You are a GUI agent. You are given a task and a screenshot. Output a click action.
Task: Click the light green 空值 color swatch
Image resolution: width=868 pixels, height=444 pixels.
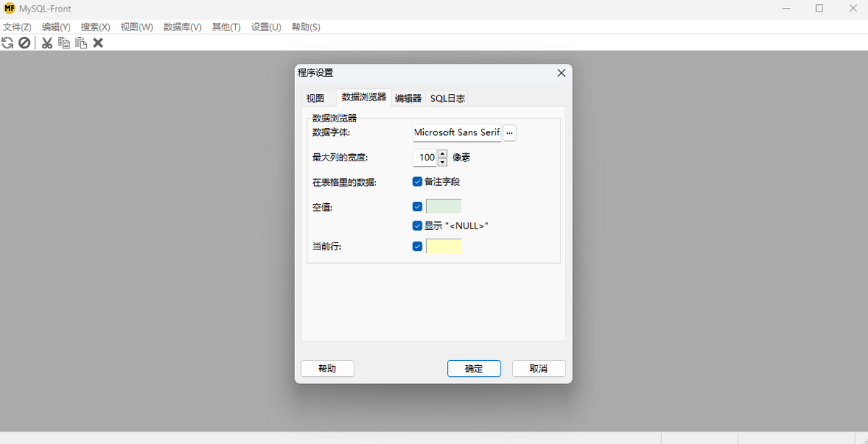(443, 207)
